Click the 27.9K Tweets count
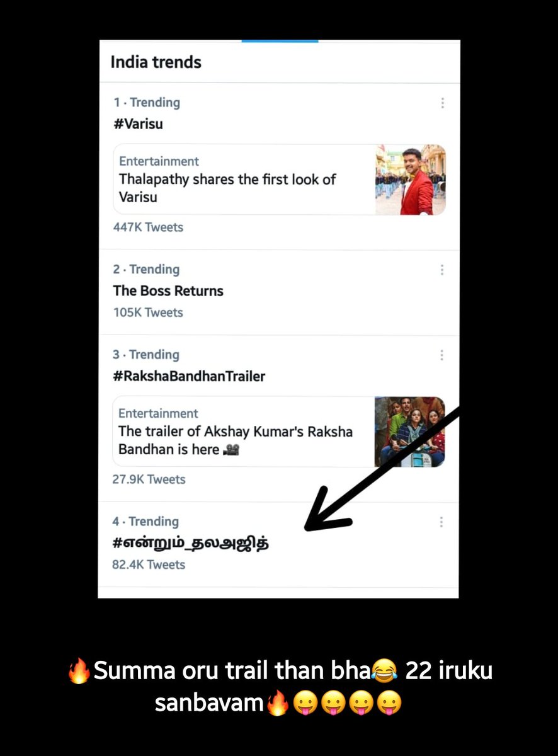 (149, 479)
